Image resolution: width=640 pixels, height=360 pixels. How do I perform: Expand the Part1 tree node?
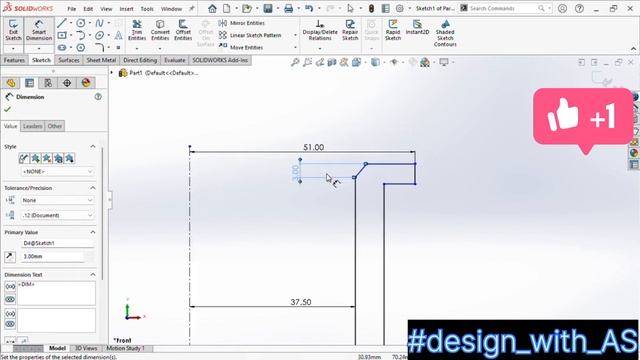pos(111,73)
